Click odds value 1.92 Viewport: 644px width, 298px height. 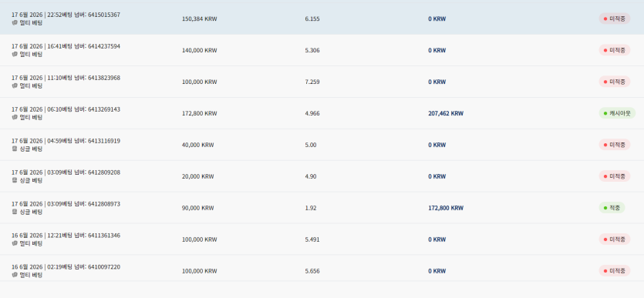point(311,208)
